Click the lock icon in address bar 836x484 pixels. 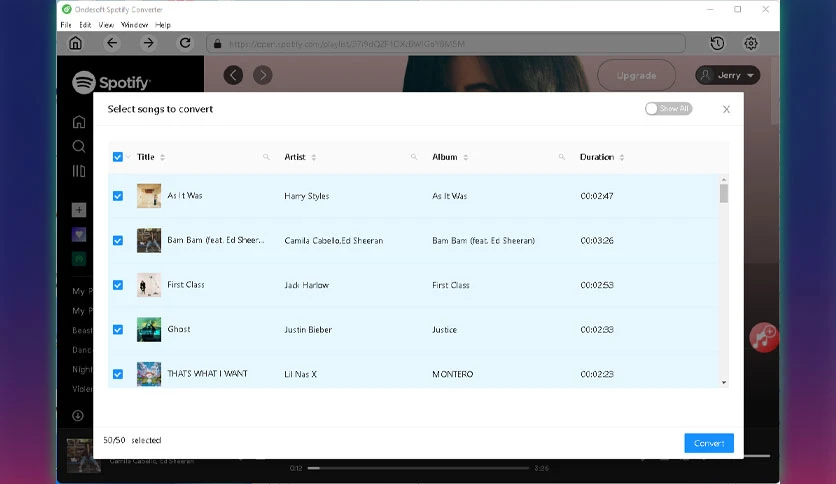pos(218,44)
